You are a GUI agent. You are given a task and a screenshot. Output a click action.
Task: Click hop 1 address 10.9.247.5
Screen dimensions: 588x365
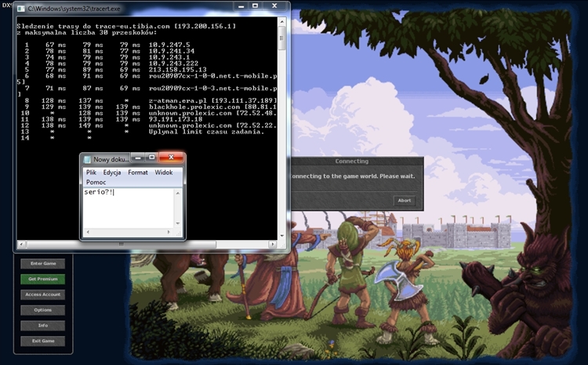pos(169,45)
